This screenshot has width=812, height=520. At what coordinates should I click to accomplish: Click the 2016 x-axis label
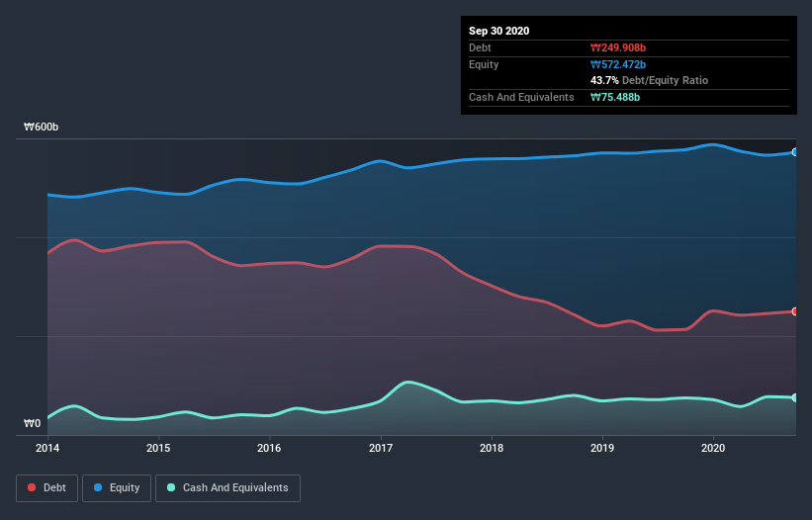269,448
